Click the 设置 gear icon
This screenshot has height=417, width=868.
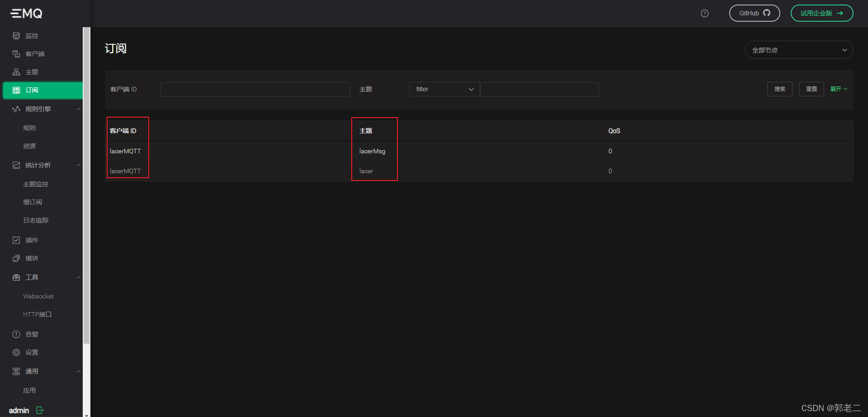click(x=16, y=352)
